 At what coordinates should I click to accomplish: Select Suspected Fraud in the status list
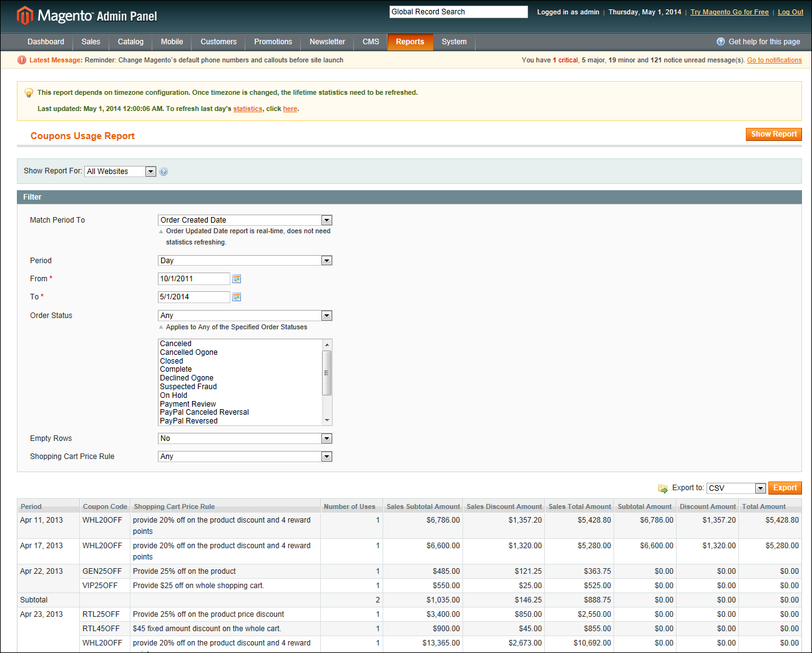pyautogui.click(x=188, y=387)
